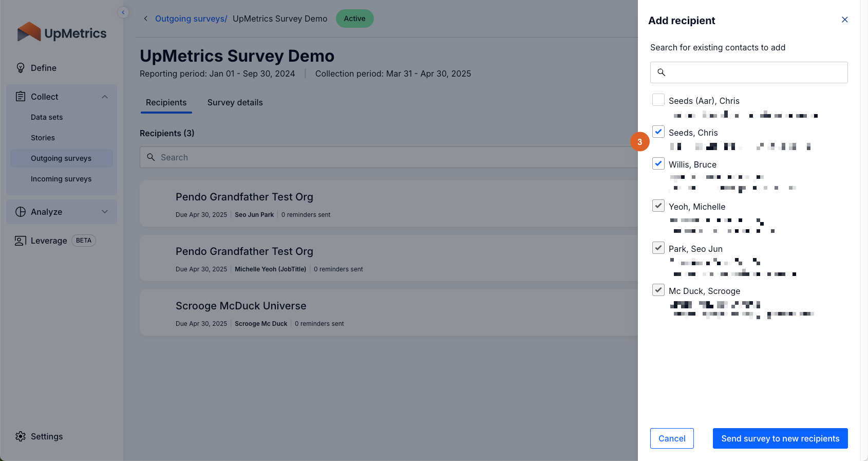Close the Add recipient panel
The width and height of the screenshot is (868, 461).
[x=844, y=20]
